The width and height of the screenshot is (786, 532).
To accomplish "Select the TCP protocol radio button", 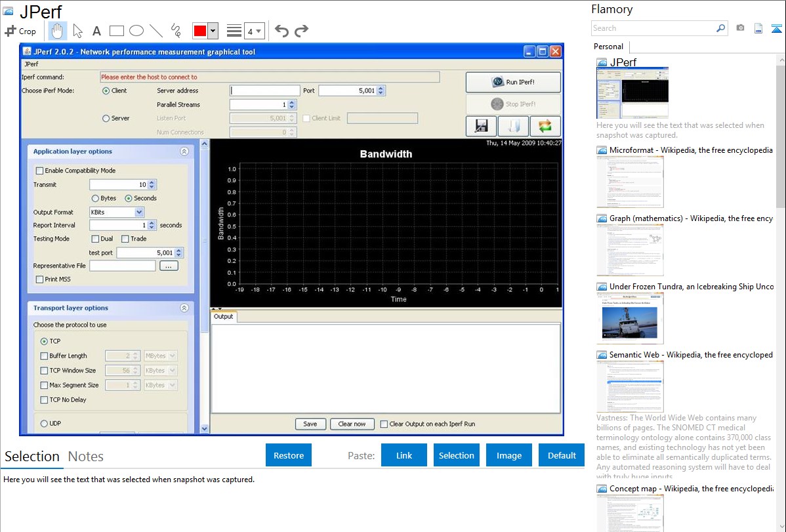I will (44, 341).
